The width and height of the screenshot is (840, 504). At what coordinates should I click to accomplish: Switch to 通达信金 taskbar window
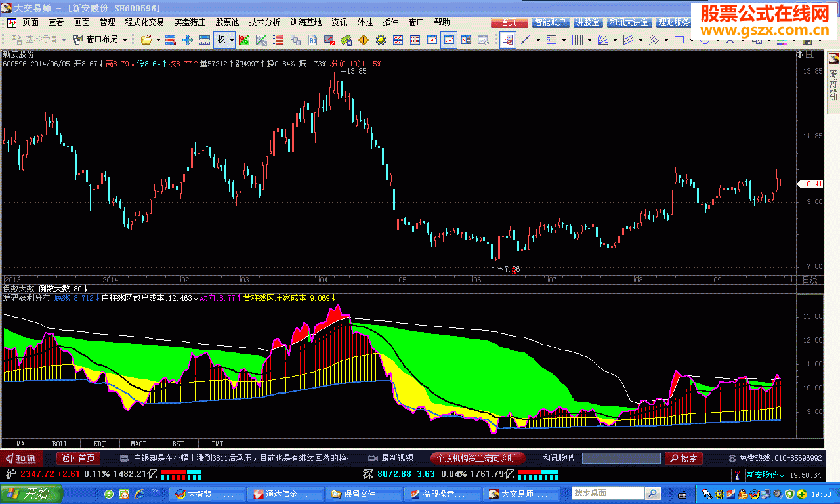(x=286, y=493)
